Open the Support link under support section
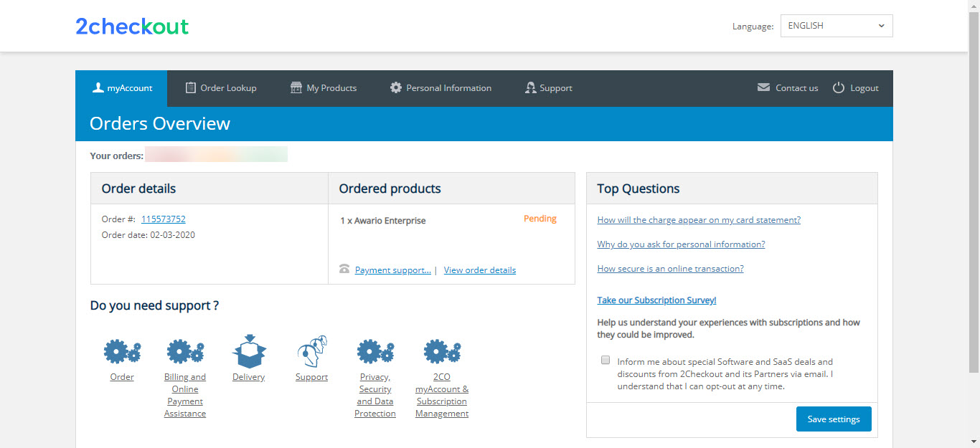The height and width of the screenshot is (448, 980). [x=312, y=377]
